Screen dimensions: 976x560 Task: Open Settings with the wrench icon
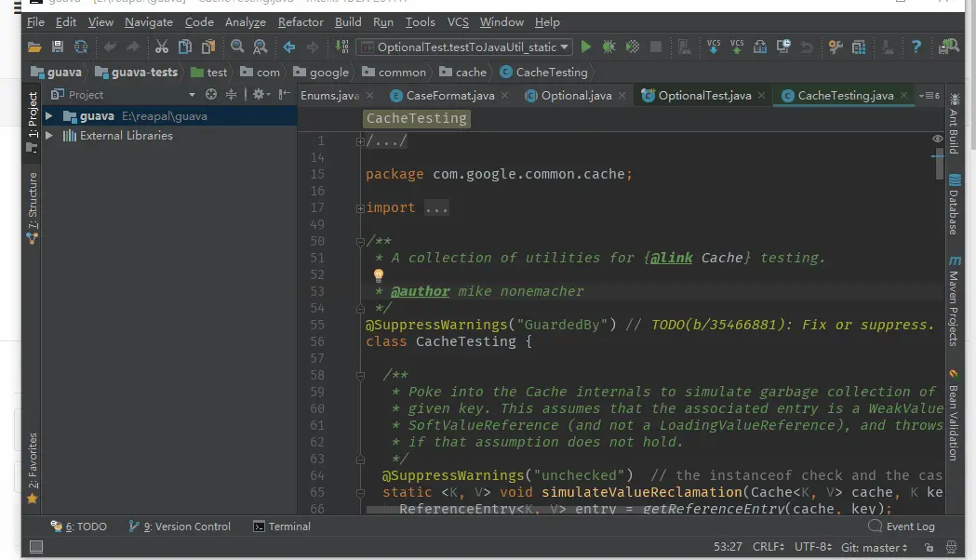coord(836,47)
